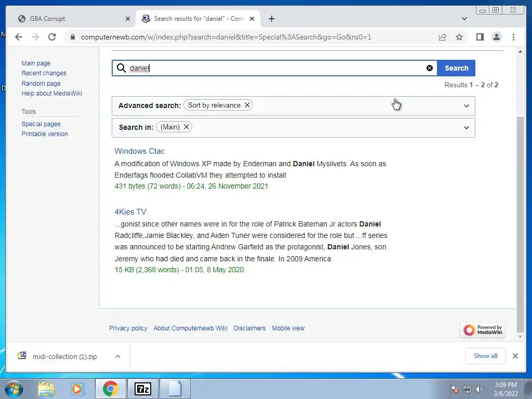The width and height of the screenshot is (532, 399).
Task: Click the 431 bytes (72 words) result info
Action: coord(191,186)
